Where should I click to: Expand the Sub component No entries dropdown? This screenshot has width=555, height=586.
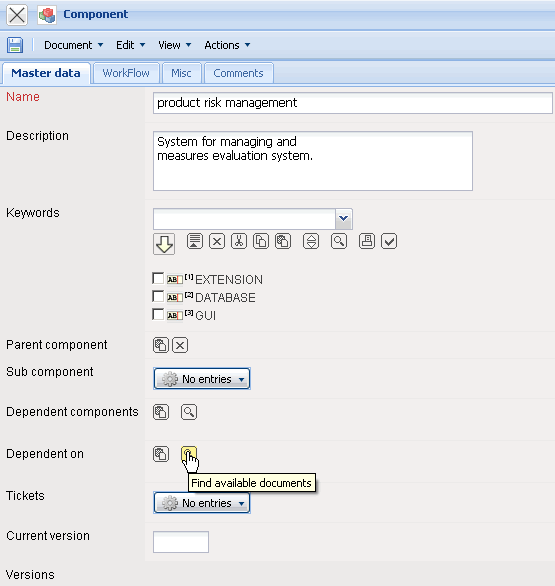tap(202, 379)
